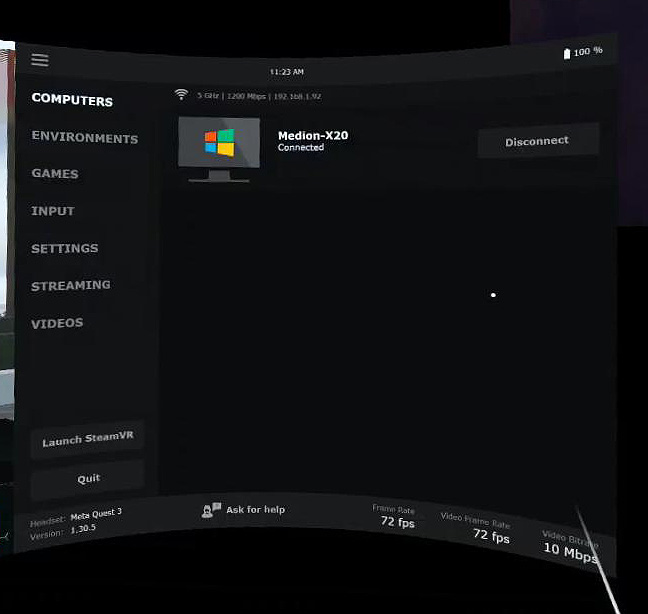Click the battery indicator icon
Image resolution: width=648 pixels, height=614 pixels.
tap(567, 54)
